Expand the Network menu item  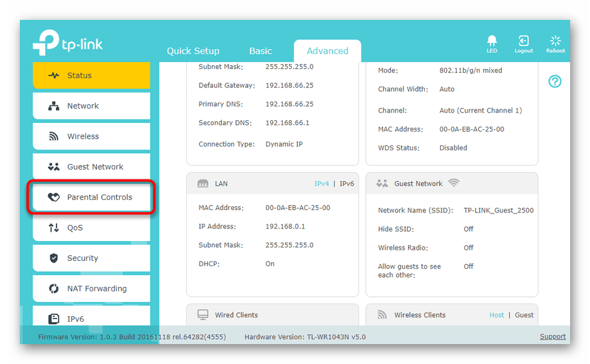91,106
